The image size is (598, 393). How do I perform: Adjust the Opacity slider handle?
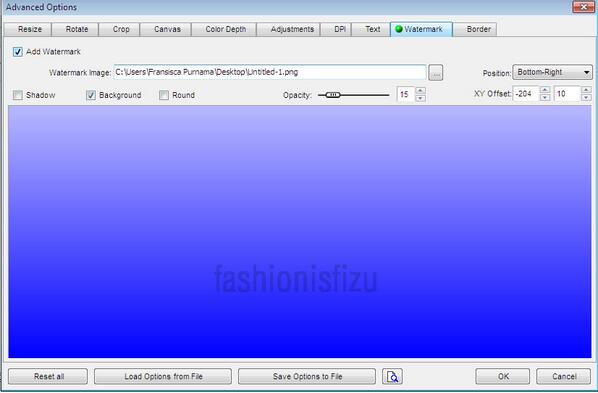pos(333,95)
